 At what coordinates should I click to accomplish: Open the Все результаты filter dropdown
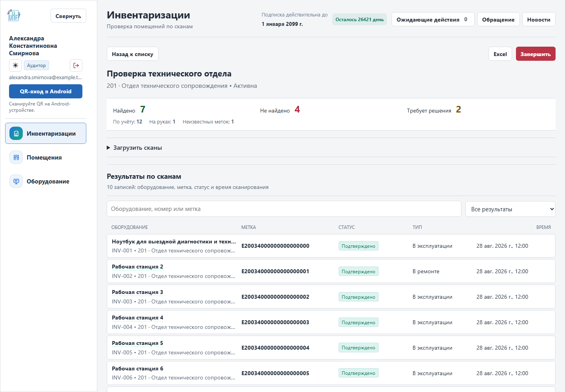(x=510, y=209)
